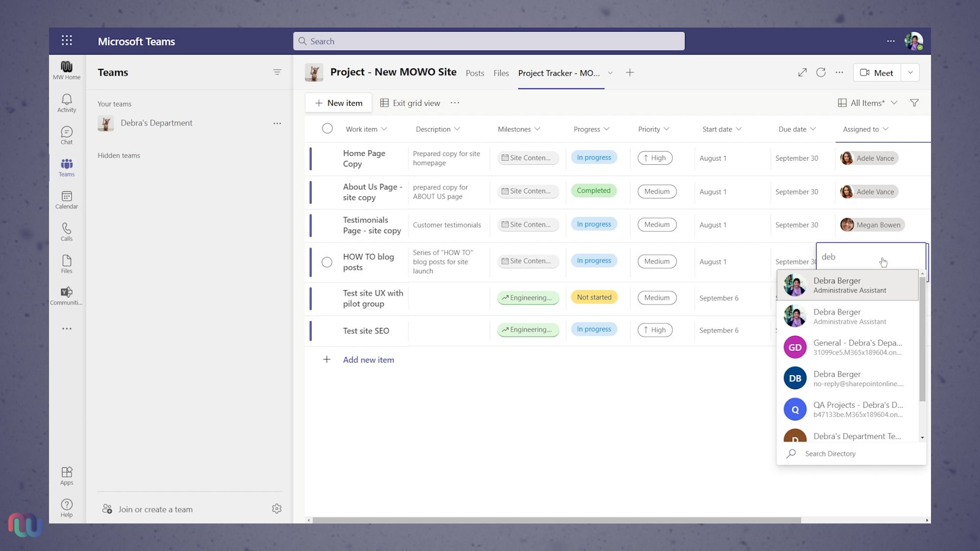
Task: Open the Calendar app icon
Action: [x=67, y=200]
